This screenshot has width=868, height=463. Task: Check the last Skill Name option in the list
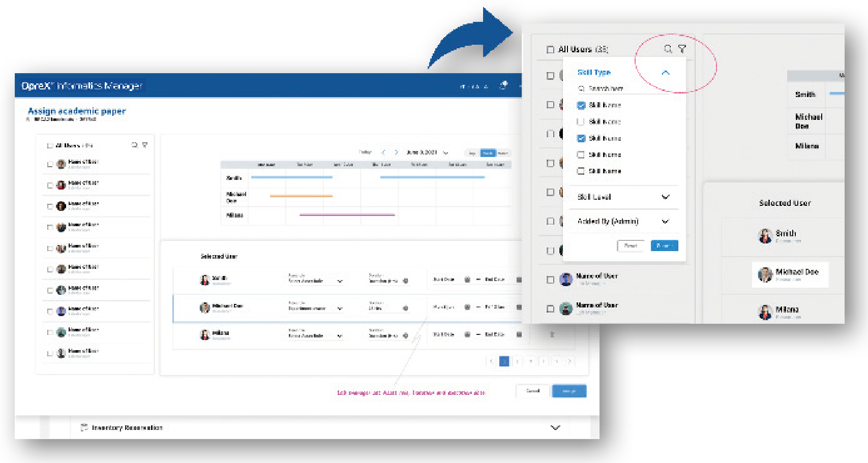[581, 171]
